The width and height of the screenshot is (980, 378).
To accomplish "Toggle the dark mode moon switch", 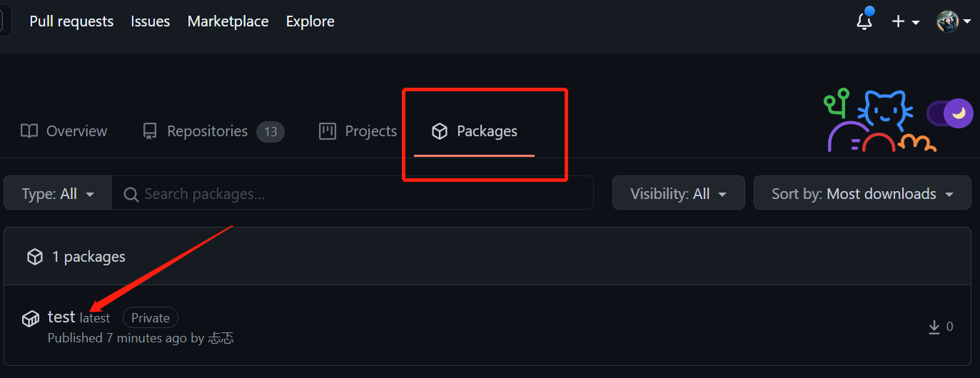I will click(x=949, y=113).
